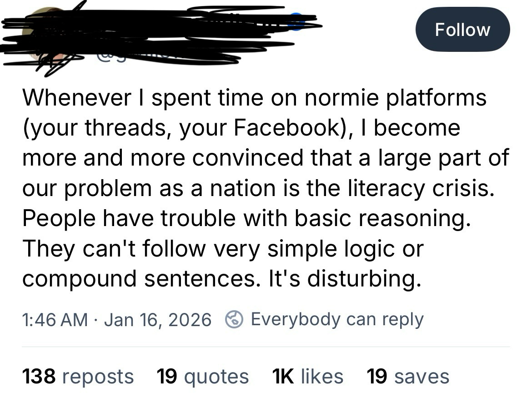Screen dimensions: 532x403
Task: Click the blue verified badge beside the name
Action: 296,22
